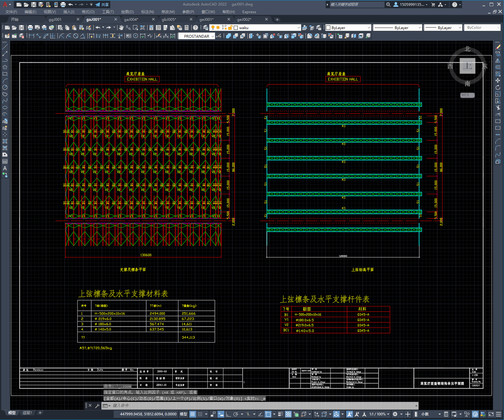Viewport: 504px width, 420px height.
Task: Select the Linear dimension tool
Action: [32, 36]
